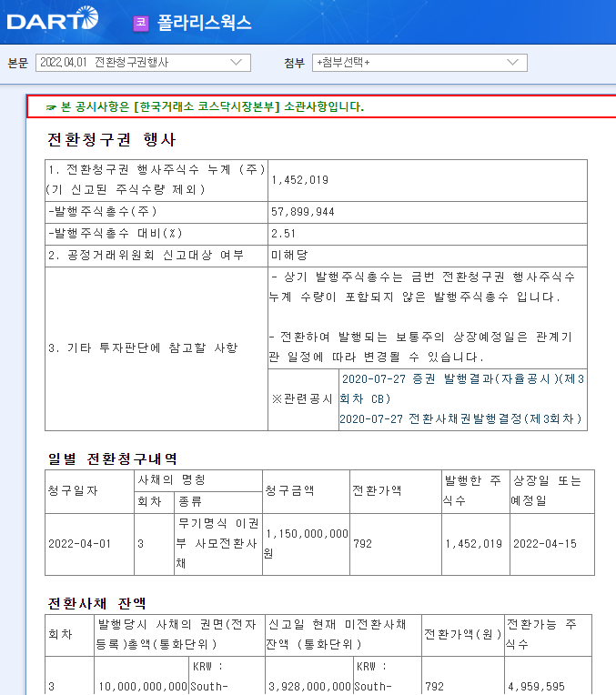The width and height of the screenshot is (616, 695).
Task: Open 2020-07-27 증권 발행결과(자율공시) link
Action: 462,388
